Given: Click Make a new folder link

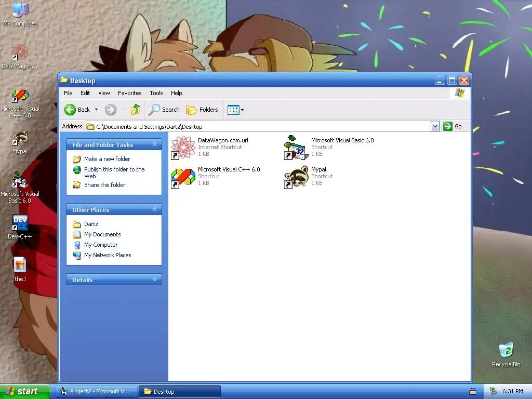Looking at the screenshot, I should click(x=107, y=159).
